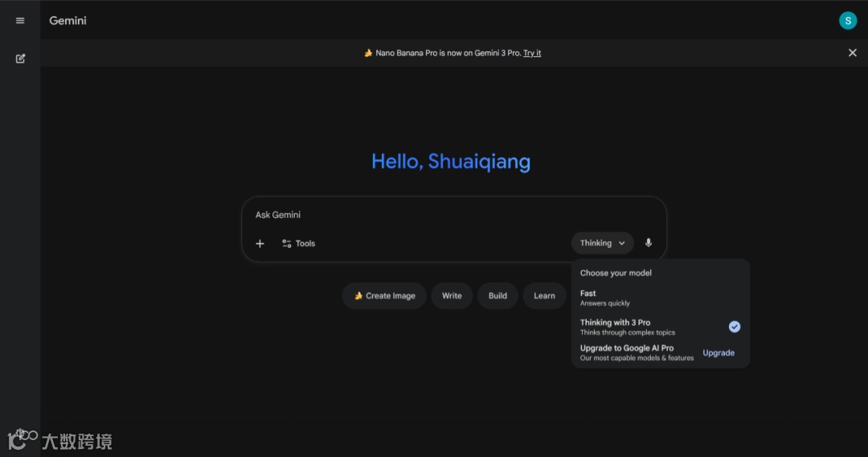Click the blue Upgrade link
The height and width of the screenshot is (457, 868).
(719, 353)
